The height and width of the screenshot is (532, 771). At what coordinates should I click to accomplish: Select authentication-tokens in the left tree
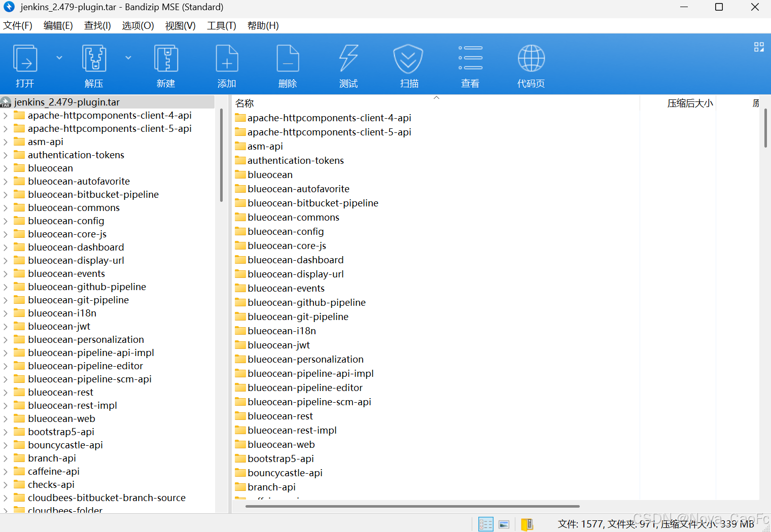point(76,155)
